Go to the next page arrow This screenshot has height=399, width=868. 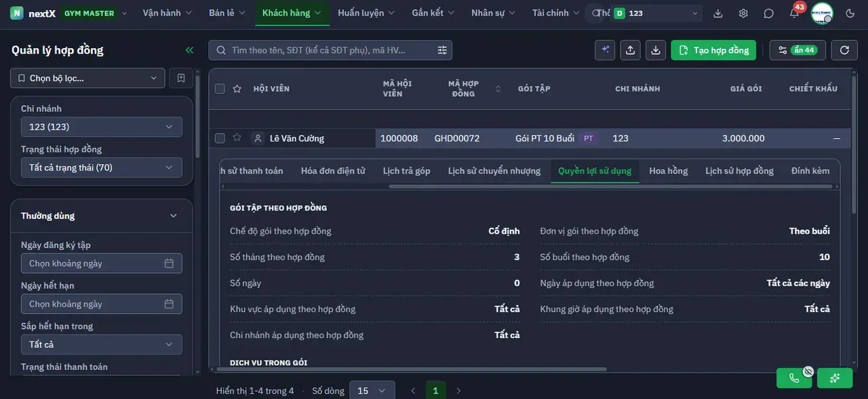pyautogui.click(x=458, y=391)
